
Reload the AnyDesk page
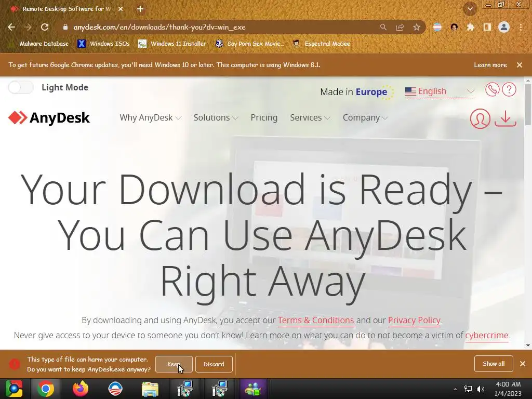pos(45,27)
